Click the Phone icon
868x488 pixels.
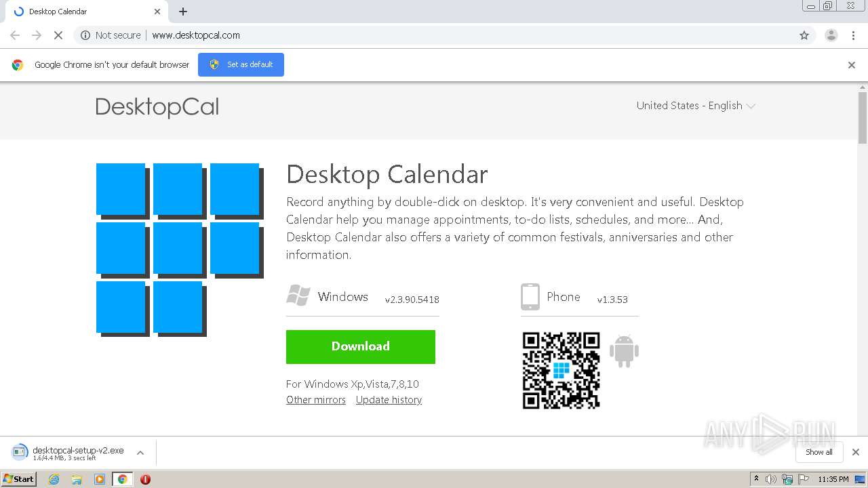(530, 297)
